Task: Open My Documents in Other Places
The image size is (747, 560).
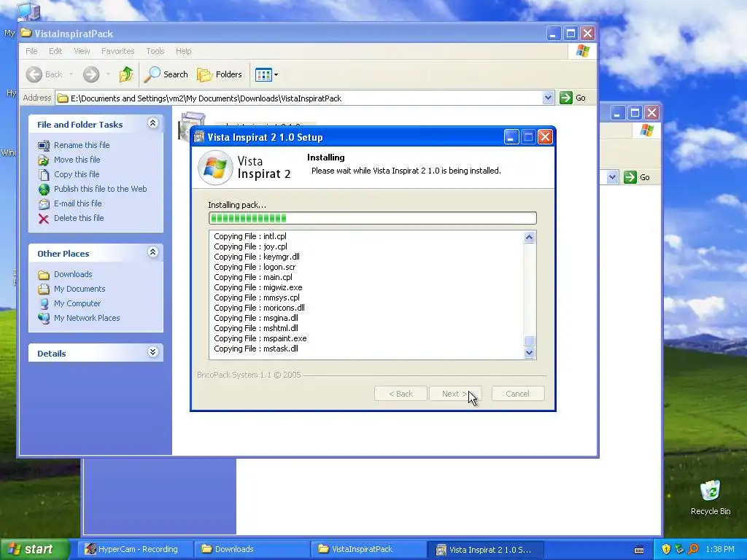Action: click(80, 289)
